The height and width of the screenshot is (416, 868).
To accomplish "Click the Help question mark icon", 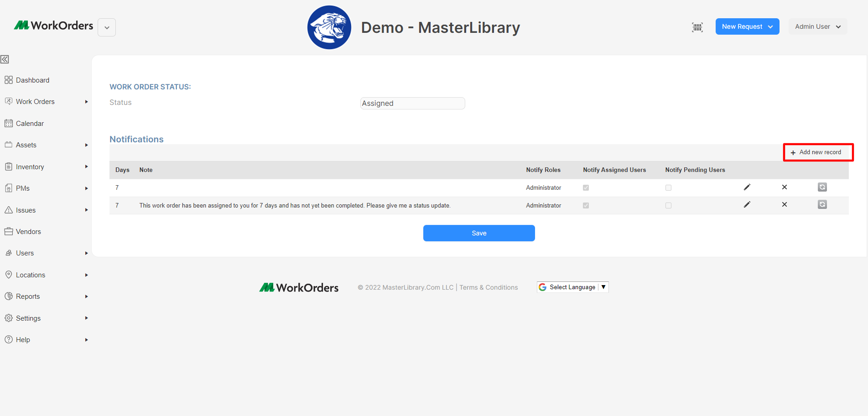I will [x=9, y=339].
